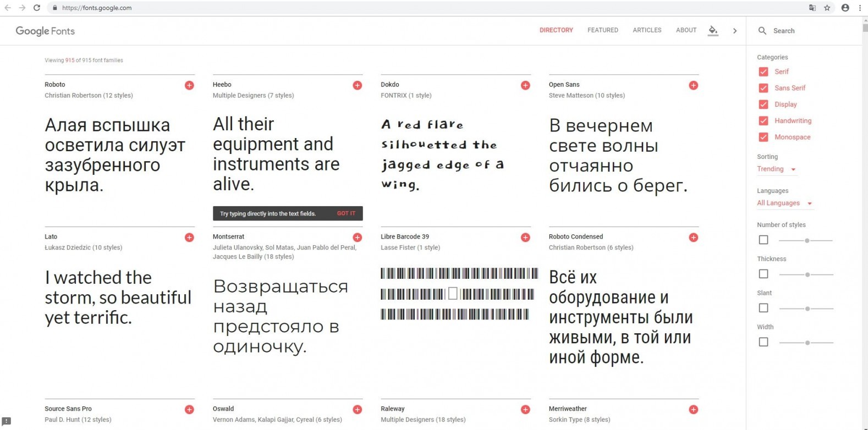Open the Montserrat font name link

[x=228, y=237]
